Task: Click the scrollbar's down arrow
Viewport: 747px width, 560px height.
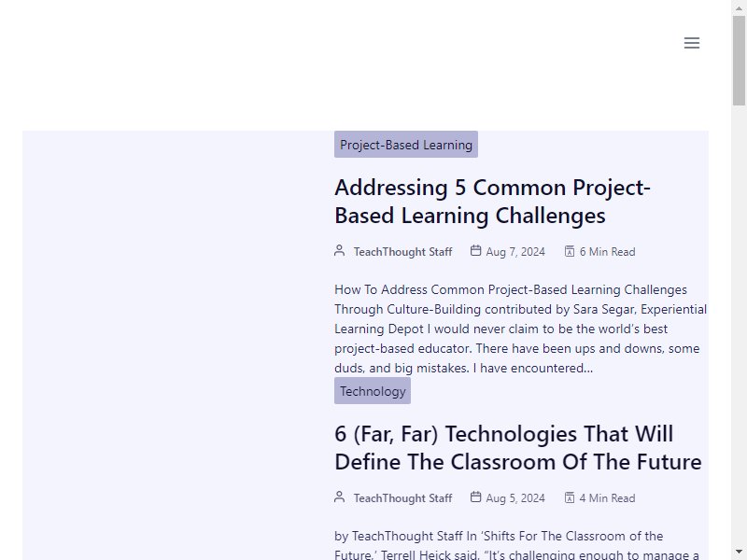Action: 739,552
